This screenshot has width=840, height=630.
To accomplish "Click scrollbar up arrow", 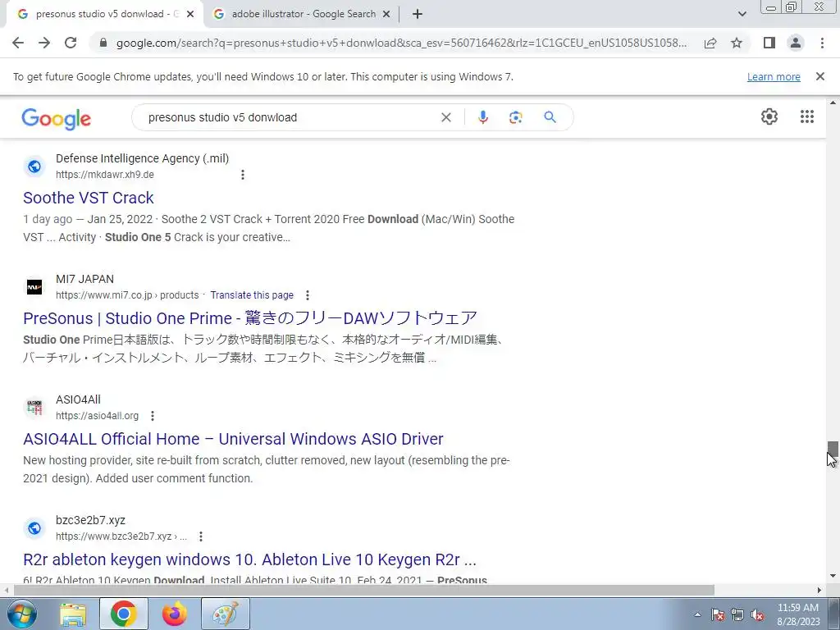I will 833,103.
